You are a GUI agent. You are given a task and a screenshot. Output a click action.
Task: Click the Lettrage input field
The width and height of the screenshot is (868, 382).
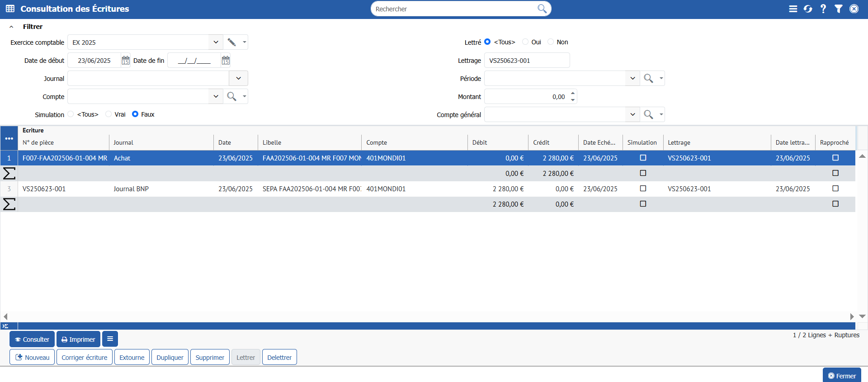coord(527,61)
